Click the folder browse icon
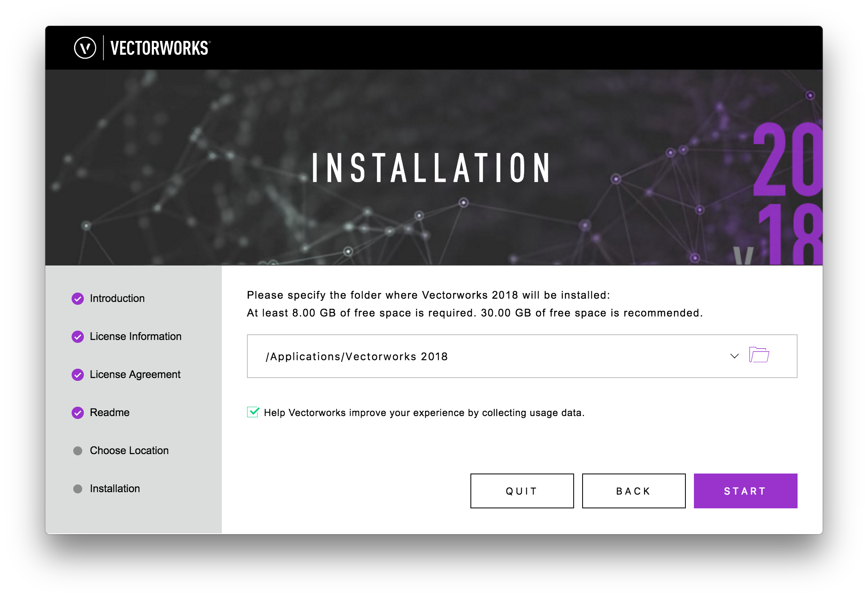The width and height of the screenshot is (868, 599). [x=759, y=355]
